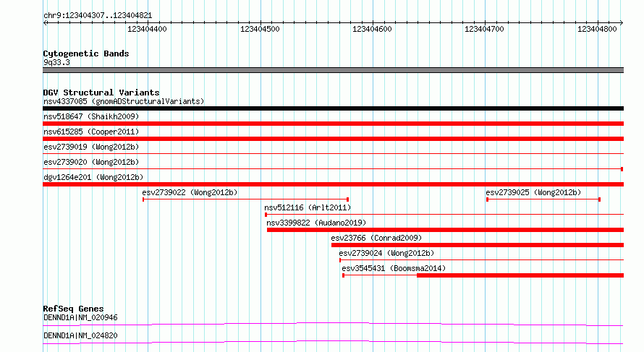Open variant dgv1264e201 (Wong2012b) label
Viewport: 644px width, 352px height.
tap(93, 177)
